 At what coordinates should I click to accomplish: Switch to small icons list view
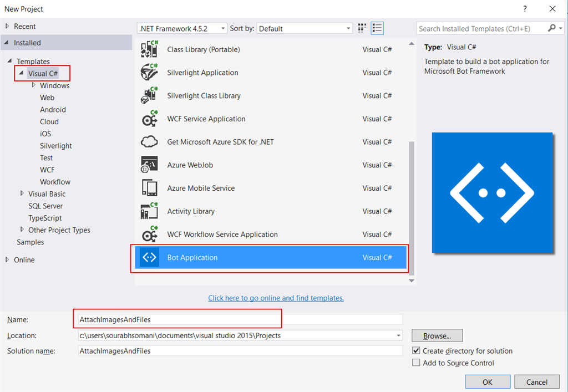click(377, 28)
